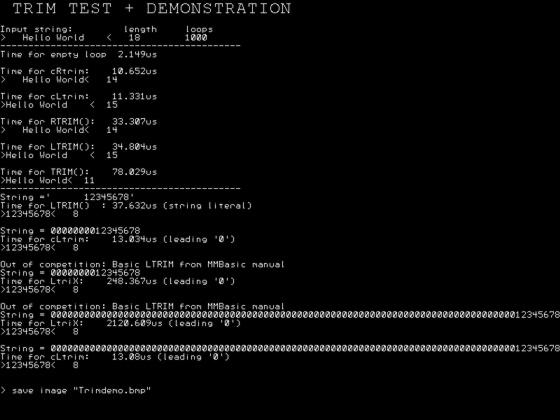Click the cLtrim leading zero time 13.034us

tap(134, 239)
